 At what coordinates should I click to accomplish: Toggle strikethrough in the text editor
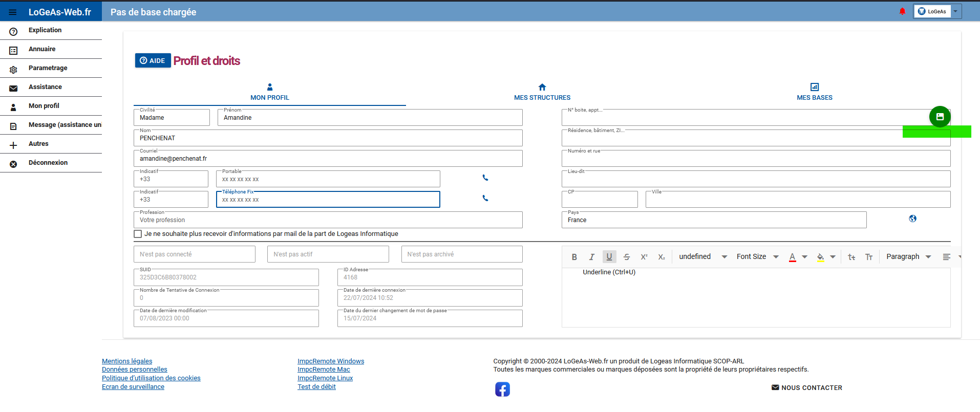point(627,257)
